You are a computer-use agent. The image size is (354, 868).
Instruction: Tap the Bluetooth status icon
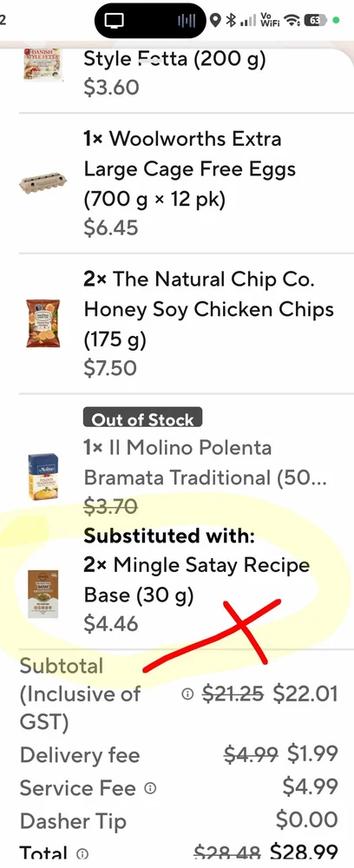(231, 21)
